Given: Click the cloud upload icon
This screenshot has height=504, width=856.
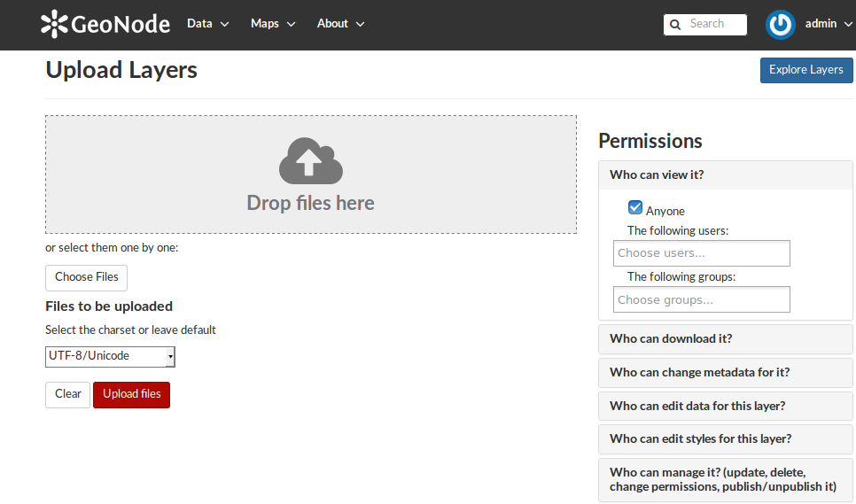Looking at the screenshot, I should point(311,160).
